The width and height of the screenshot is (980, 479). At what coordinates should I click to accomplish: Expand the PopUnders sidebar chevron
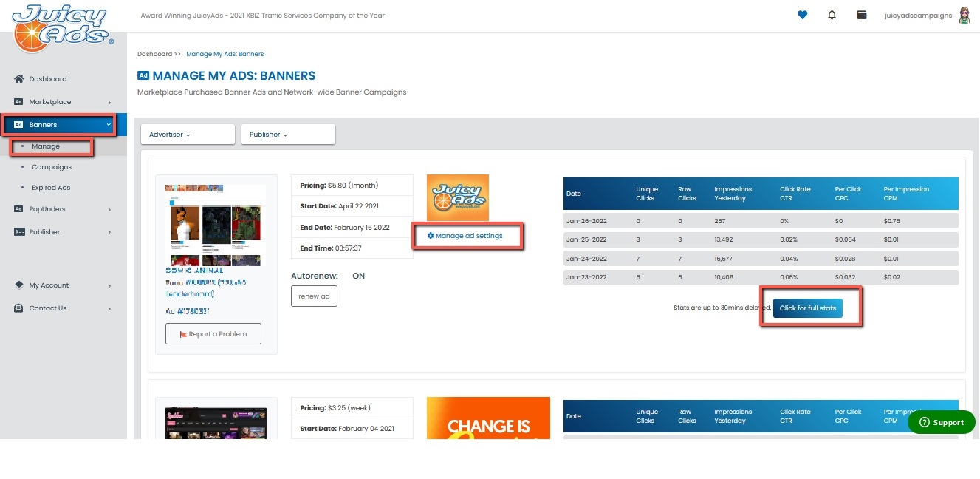tap(109, 209)
